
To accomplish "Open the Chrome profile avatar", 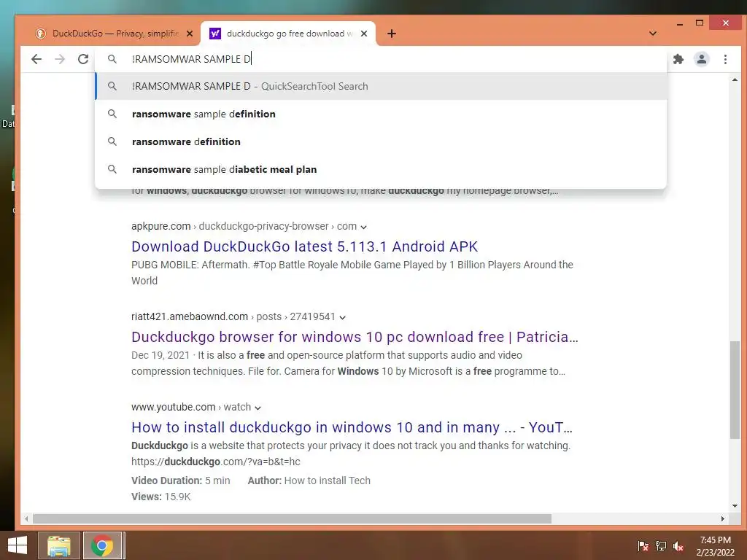I will [701, 59].
